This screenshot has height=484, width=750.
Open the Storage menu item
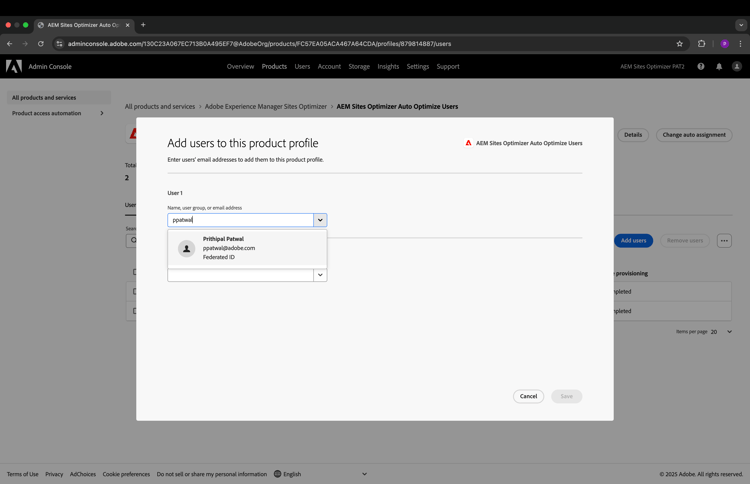[359, 66]
